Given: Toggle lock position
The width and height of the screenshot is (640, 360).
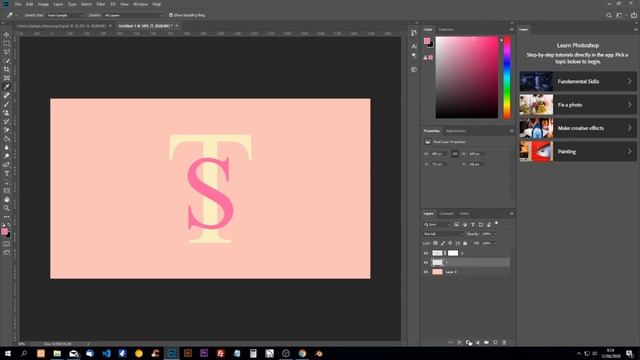Looking at the screenshot, I should (x=450, y=243).
